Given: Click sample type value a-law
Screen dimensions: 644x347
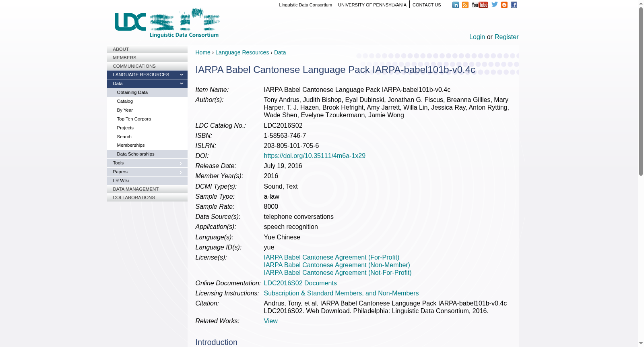Looking at the screenshot, I should pyautogui.click(x=272, y=196).
